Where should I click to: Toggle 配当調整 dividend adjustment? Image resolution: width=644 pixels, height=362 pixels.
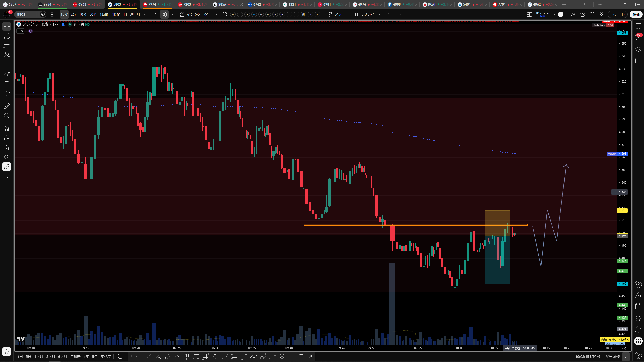[612, 356]
